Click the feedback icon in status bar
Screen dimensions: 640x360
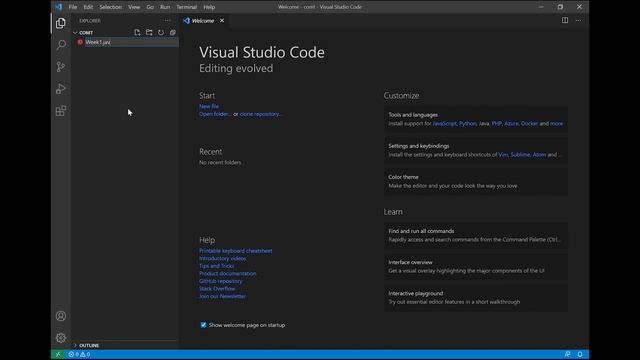[x=567, y=354]
